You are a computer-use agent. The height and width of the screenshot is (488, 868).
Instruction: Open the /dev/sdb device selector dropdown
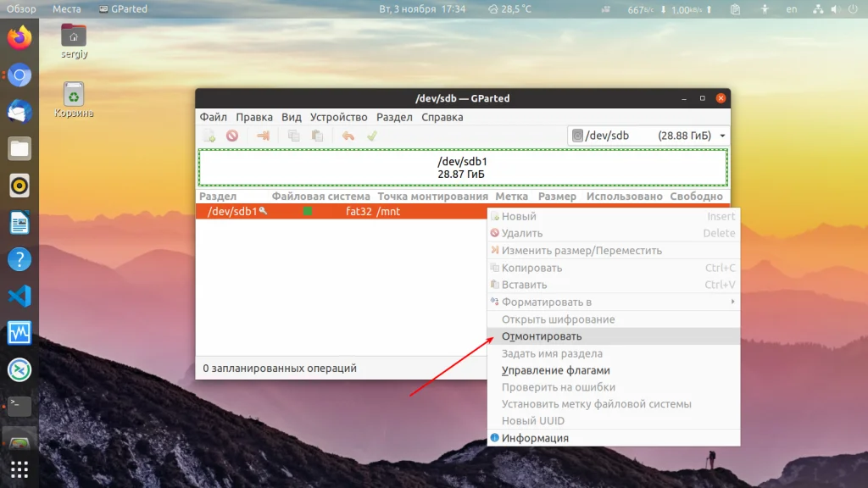[648, 136]
